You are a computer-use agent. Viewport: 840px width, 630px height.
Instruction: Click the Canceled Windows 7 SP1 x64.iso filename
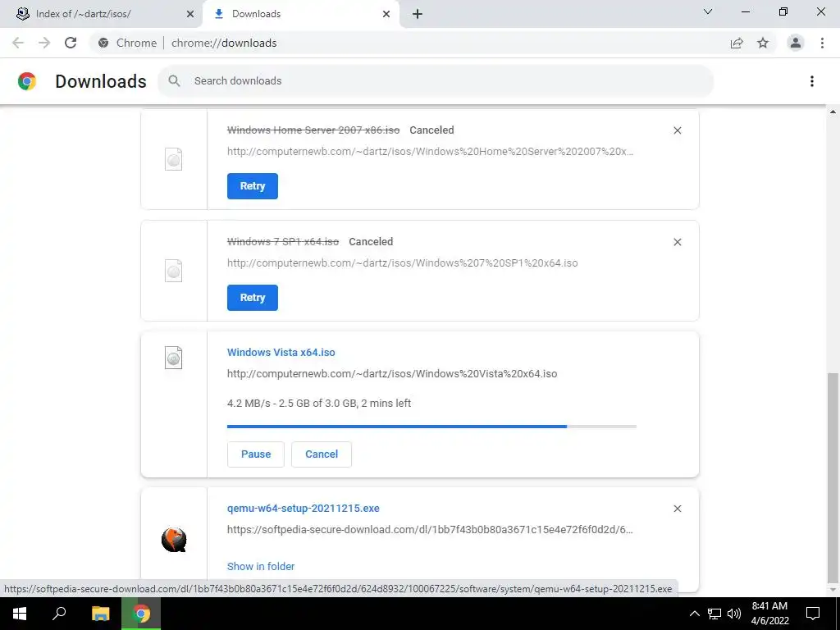pos(283,242)
